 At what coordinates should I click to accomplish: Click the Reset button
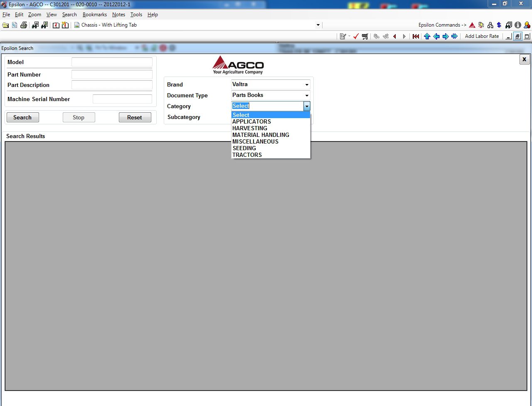coord(135,117)
